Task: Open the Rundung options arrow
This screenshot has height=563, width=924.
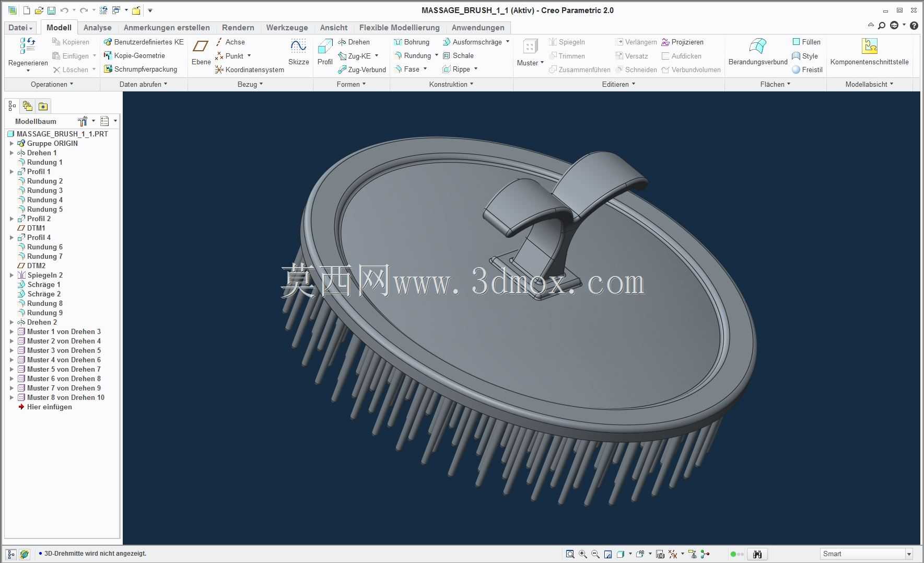Action: tap(437, 55)
